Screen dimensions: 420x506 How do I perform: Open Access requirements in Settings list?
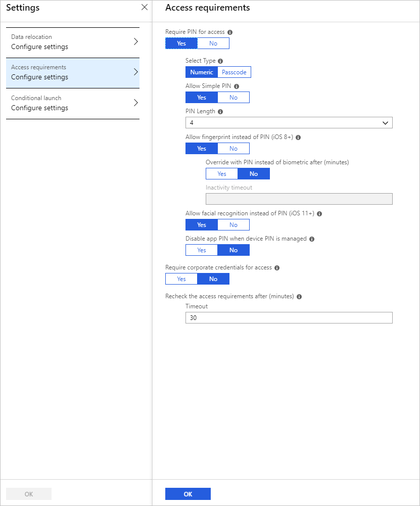pos(72,72)
